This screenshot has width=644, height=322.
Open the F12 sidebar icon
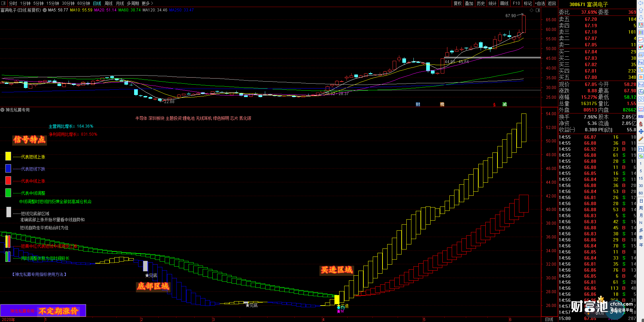pos(641,84)
